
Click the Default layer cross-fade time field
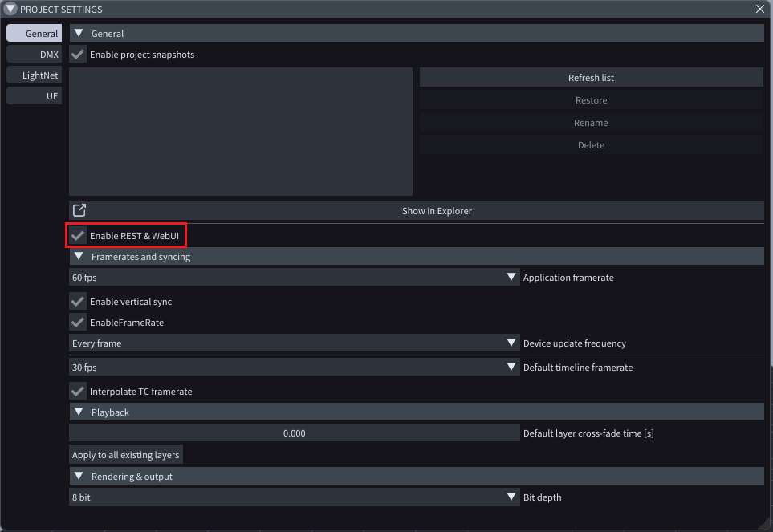point(294,433)
